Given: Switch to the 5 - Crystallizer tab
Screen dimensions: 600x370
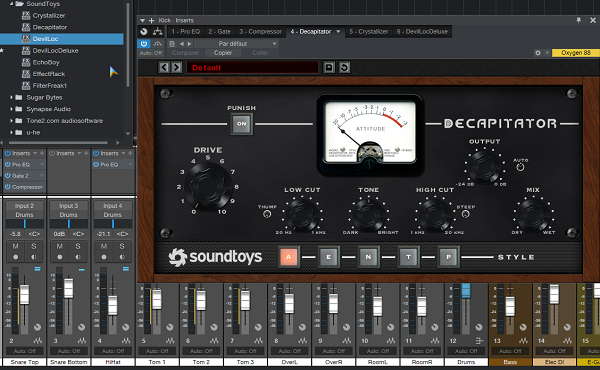Looking at the screenshot, I should pyautogui.click(x=368, y=32).
